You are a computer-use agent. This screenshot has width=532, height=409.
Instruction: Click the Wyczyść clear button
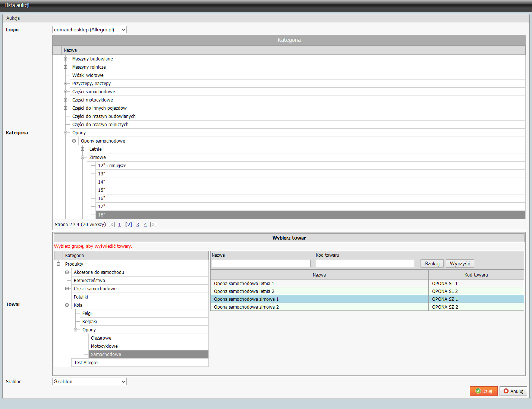460,263
